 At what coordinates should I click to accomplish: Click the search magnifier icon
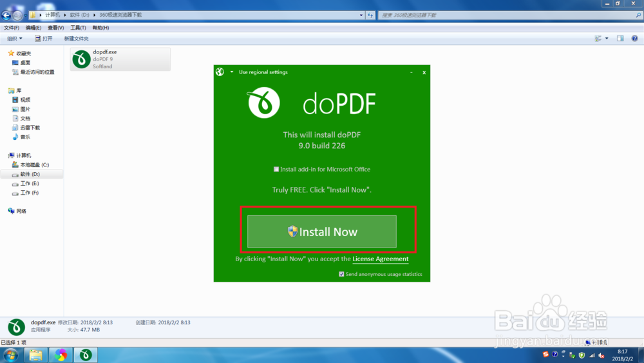tap(638, 15)
